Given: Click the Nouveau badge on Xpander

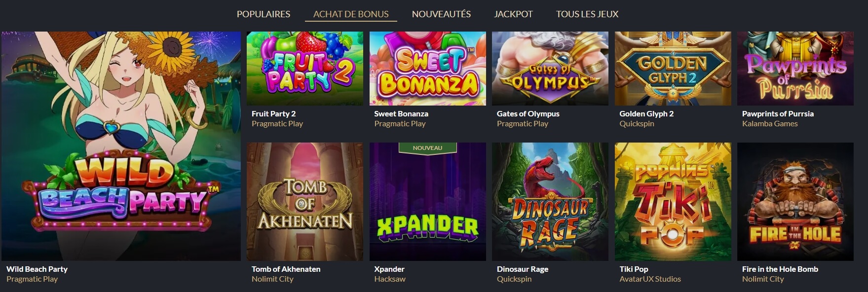Looking at the screenshot, I should click(427, 148).
